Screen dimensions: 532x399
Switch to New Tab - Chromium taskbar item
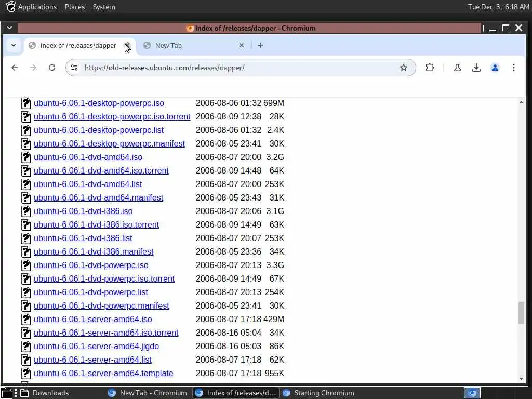pos(147,393)
